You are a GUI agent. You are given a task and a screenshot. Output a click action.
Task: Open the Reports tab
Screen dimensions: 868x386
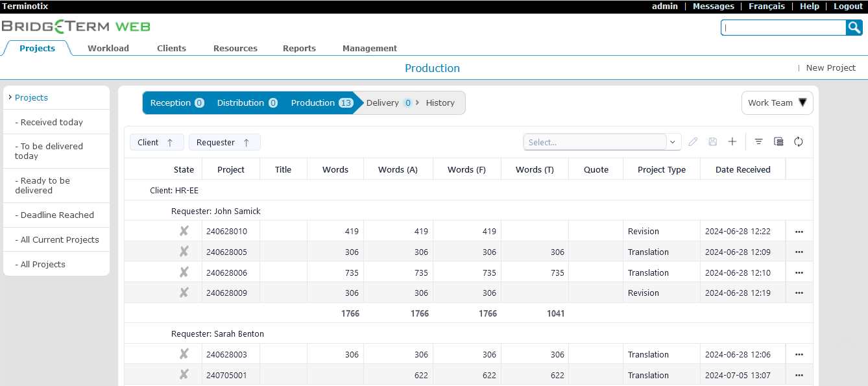pyautogui.click(x=299, y=48)
